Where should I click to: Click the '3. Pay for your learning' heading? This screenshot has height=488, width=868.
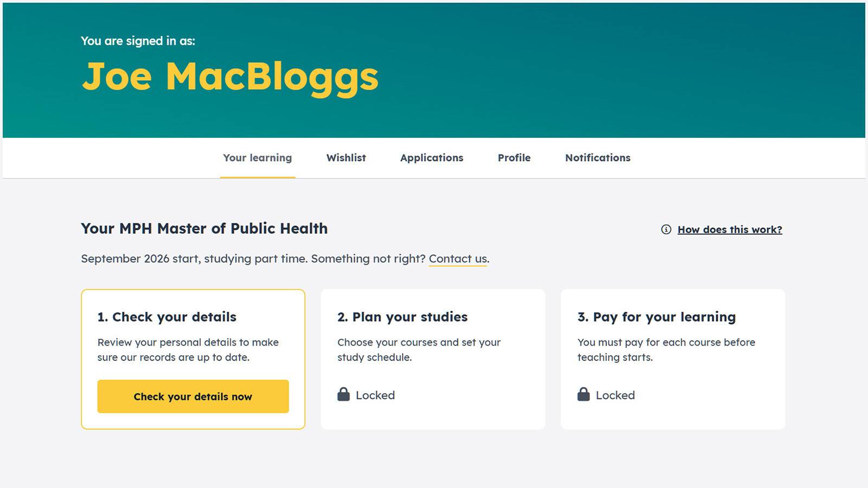click(656, 317)
